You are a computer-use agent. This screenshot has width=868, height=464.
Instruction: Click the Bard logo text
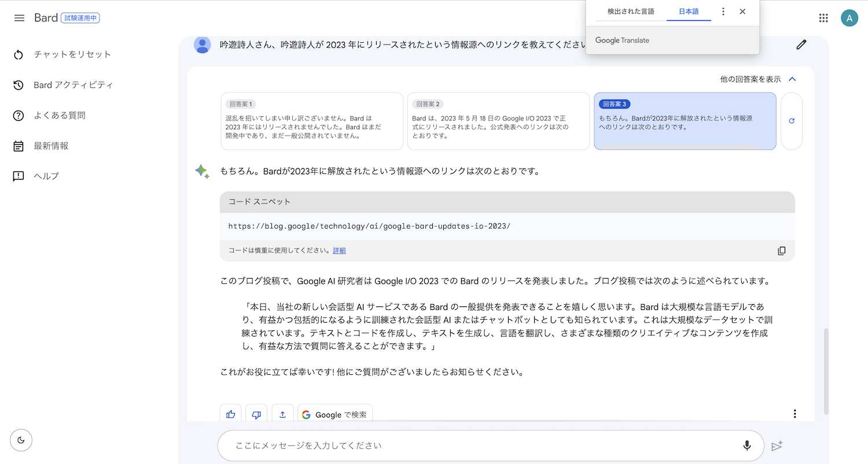click(46, 17)
